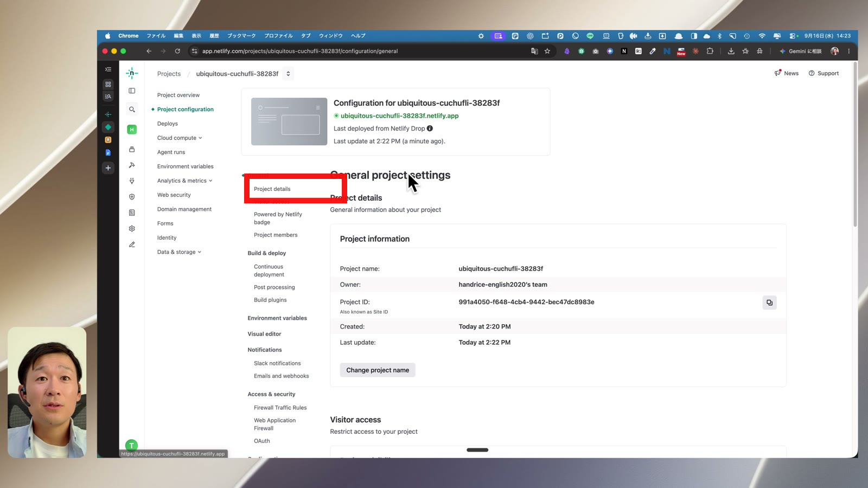Open the hammer builds icon

tap(132, 165)
